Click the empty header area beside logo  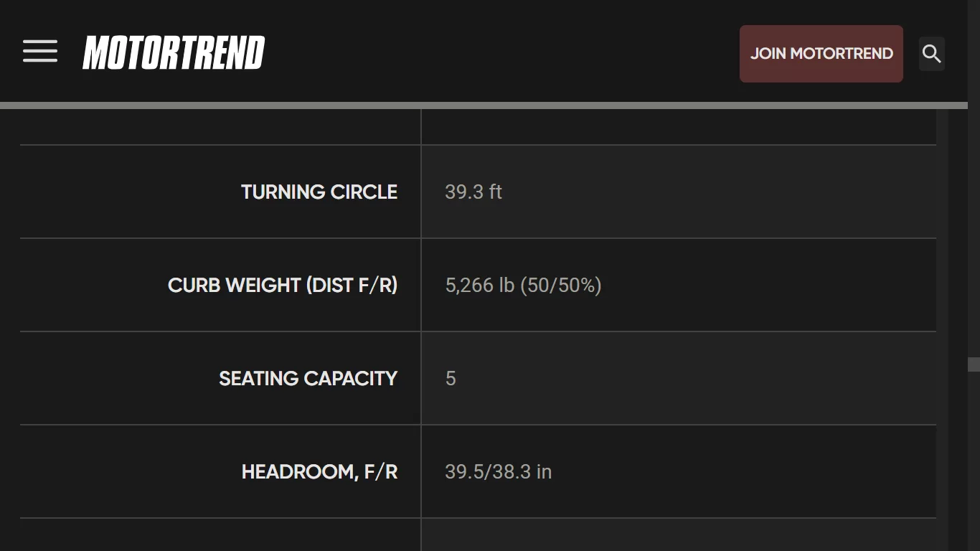click(502, 54)
